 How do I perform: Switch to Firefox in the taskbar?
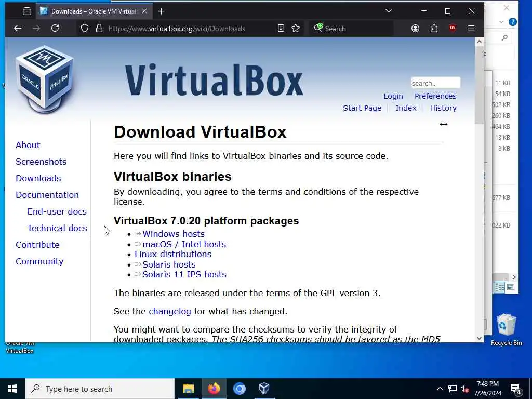[x=214, y=389]
